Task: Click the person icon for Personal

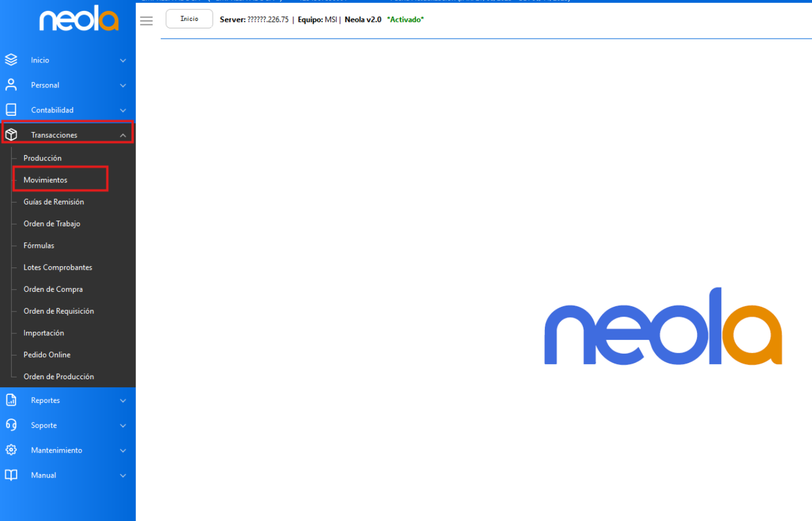Action: coord(11,85)
